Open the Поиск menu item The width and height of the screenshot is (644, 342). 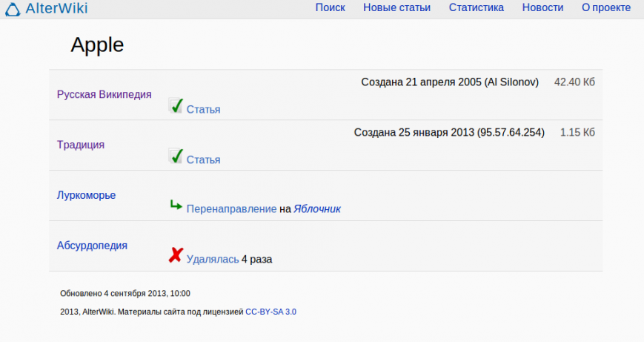click(331, 8)
